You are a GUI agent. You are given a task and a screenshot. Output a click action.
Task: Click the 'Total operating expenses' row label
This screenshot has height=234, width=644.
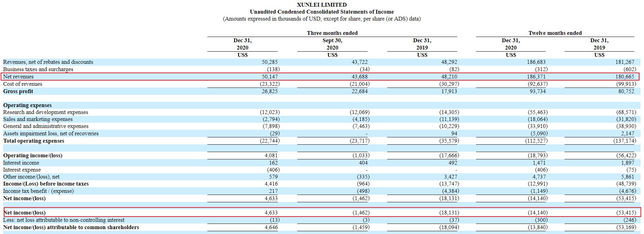pyautogui.click(x=33, y=141)
